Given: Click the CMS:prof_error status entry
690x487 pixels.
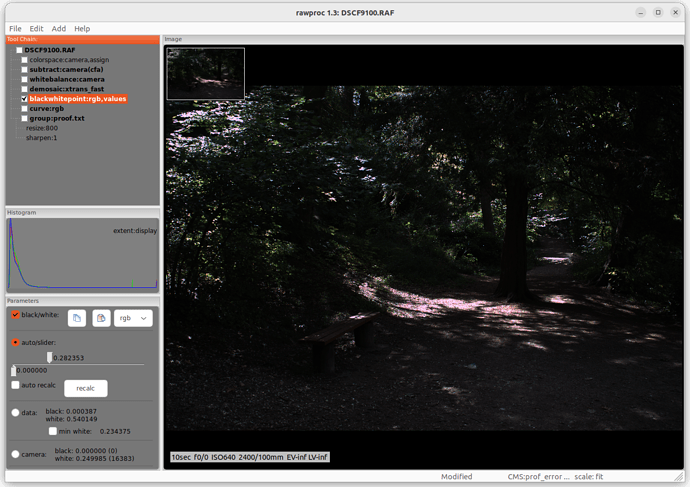Looking at the screenshot, I should pyautogui.click(x=538, y=476).
